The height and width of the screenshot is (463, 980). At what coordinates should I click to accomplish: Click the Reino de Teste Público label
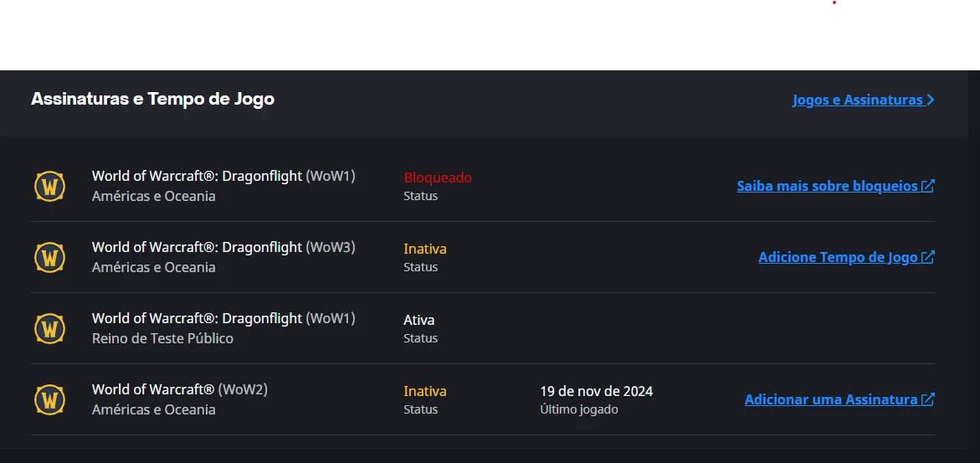coord(162,338)
